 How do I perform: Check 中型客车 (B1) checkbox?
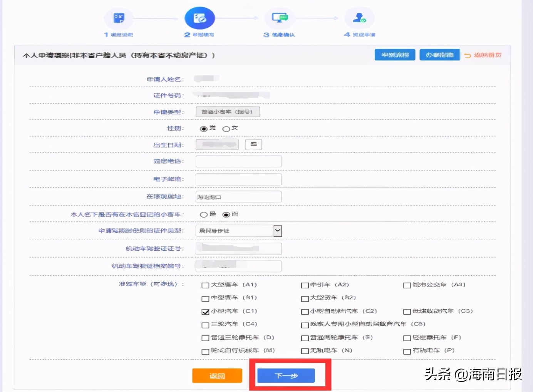(205, 298)
